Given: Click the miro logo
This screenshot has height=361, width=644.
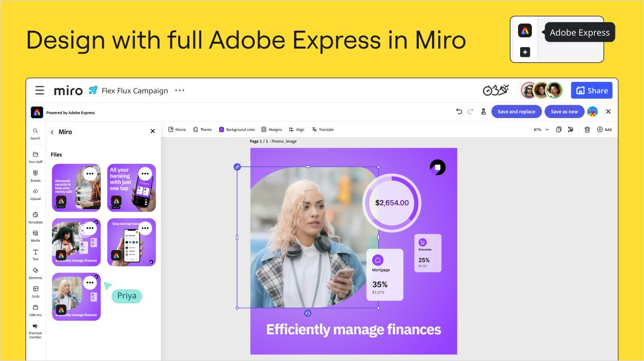Looking at the screenshot, I should 68,91.
